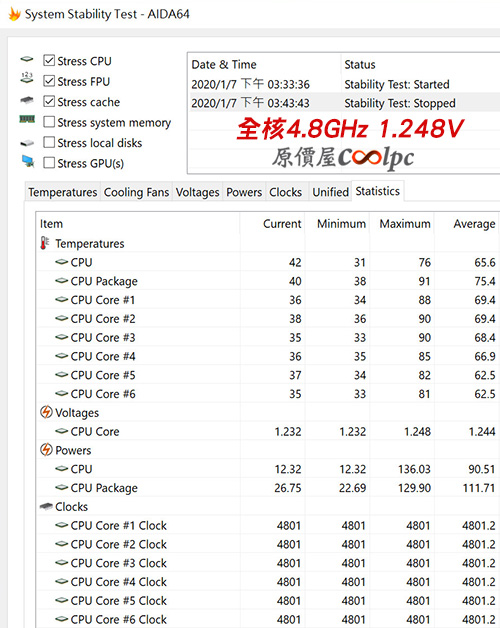Select the Stability Test: Stopped log row
The height and width of the screenshot is (628, 500).
pos(344,103)
